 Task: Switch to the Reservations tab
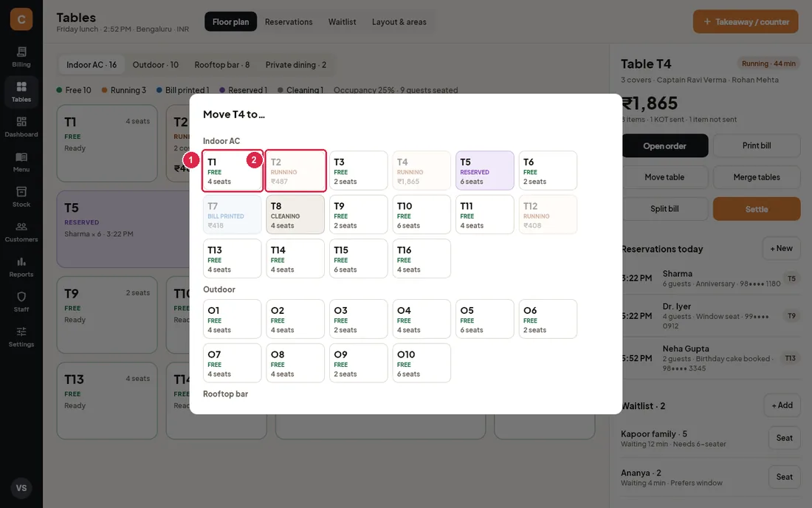tap(289, 21)
